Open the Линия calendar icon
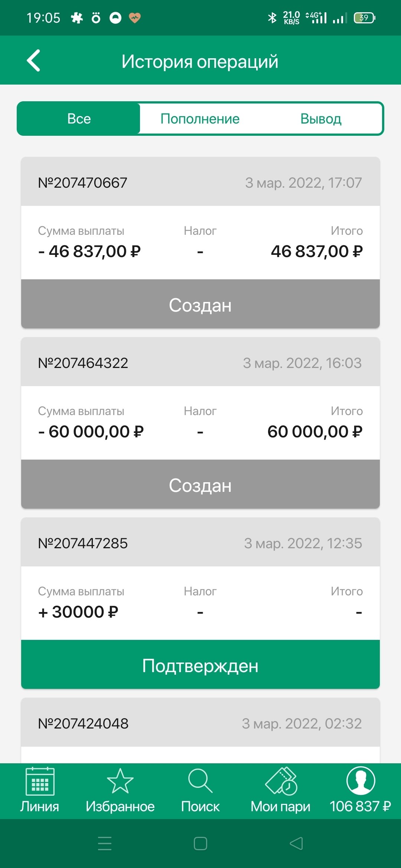This screenshot has height=868, width=401. [x=40, y=781]
